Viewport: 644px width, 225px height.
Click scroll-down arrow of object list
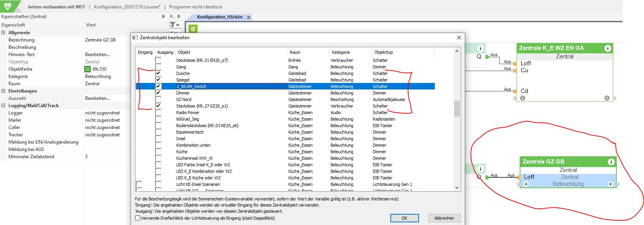[457, 188]
